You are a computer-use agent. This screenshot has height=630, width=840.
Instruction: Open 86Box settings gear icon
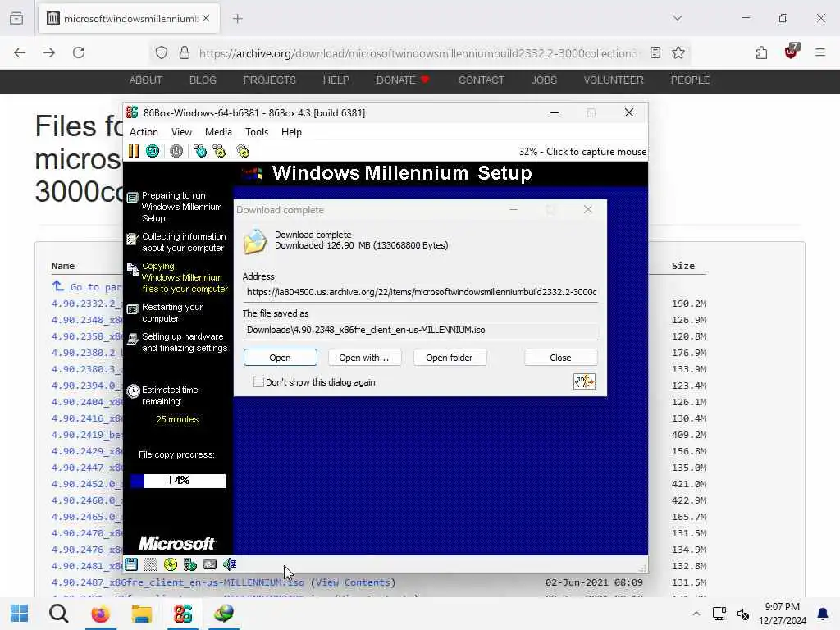[243, 151]
